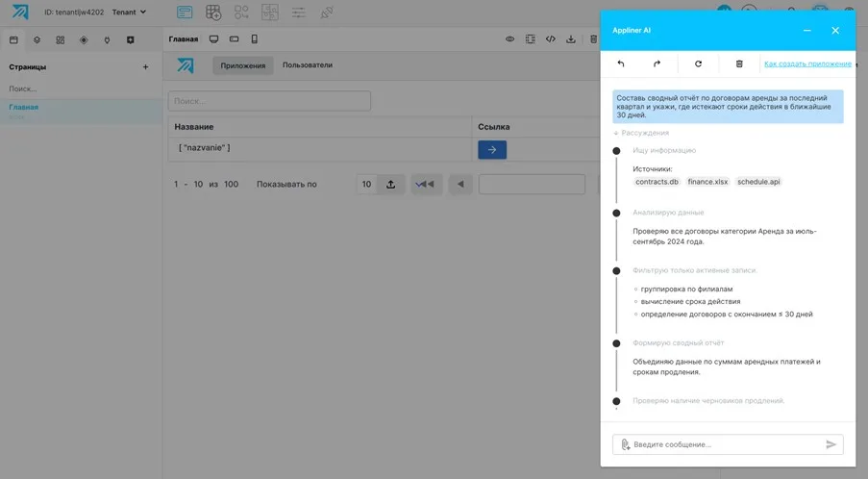
Task: Click the table search field Поиск
Action: pos(269,101)
